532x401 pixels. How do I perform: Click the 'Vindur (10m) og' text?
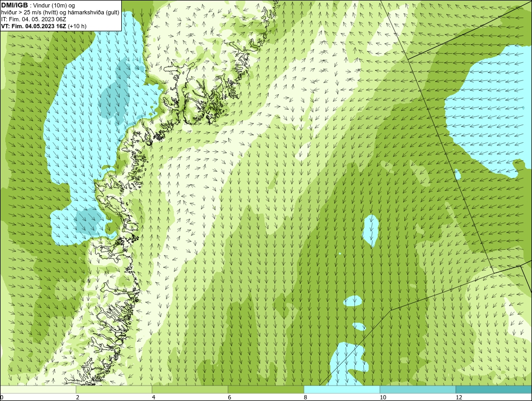(x=55, y=5)
